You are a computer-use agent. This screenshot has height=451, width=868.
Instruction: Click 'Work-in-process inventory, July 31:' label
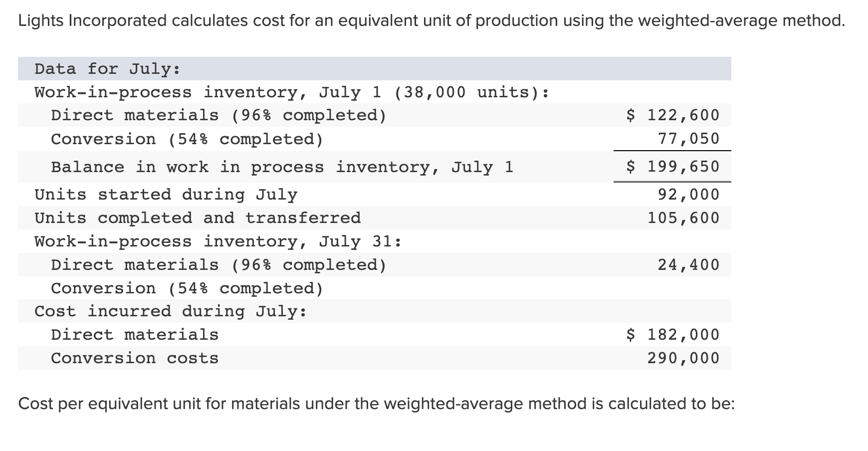pos(217,241)
